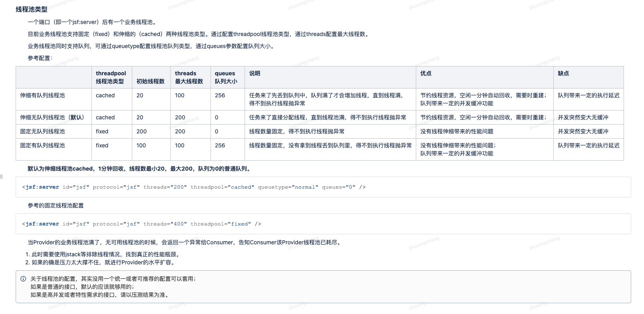This screenshot has width=644, height=314.
Task: Click the info icon in the note box
Action: click(23, 279)
